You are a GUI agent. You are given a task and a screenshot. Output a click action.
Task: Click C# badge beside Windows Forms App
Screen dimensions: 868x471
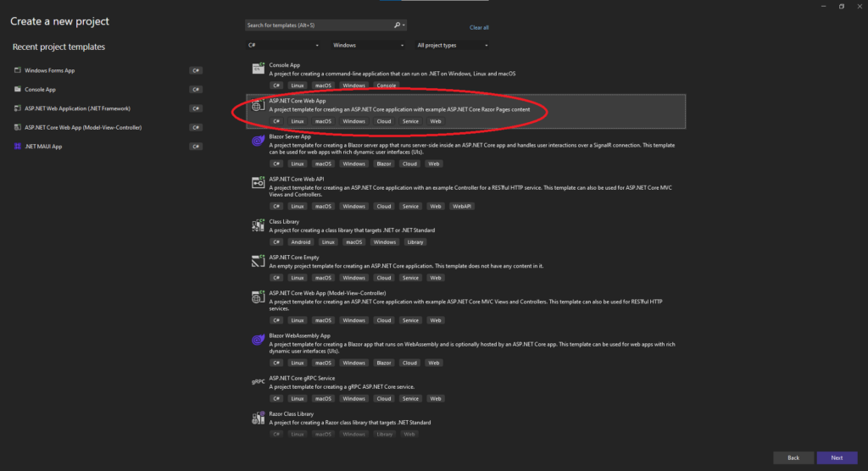pyautogui.click(x=196, y=70)
